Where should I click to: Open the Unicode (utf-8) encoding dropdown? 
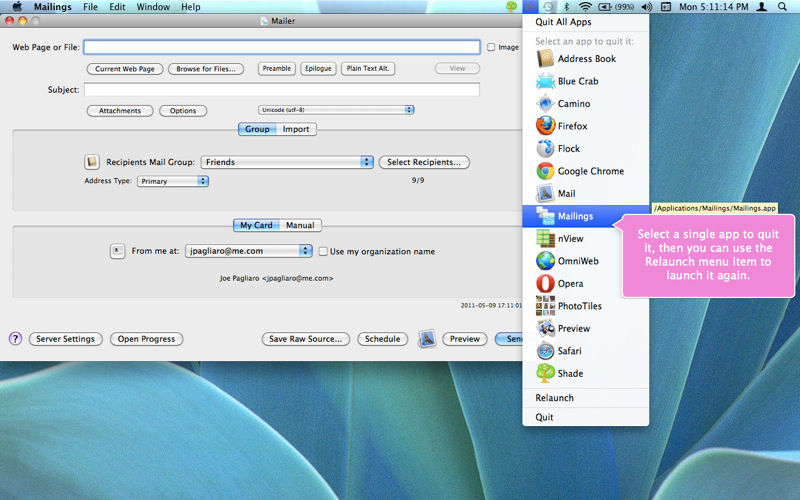336,110
